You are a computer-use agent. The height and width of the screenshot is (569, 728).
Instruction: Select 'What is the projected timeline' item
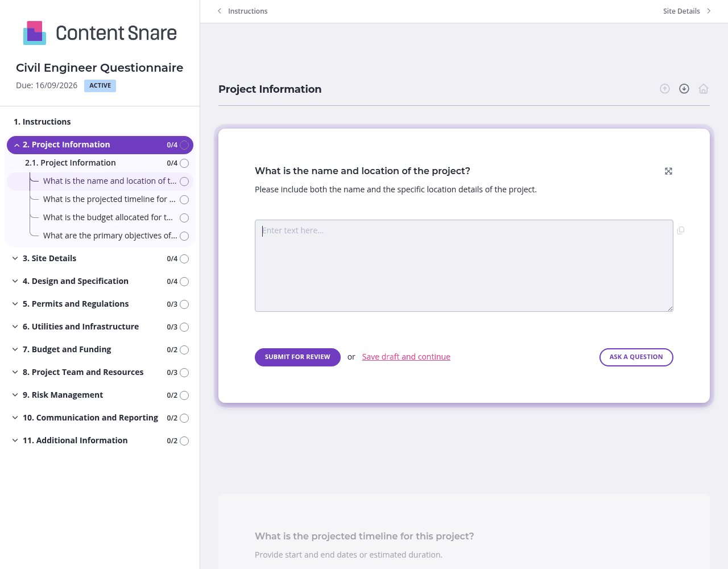tap(109, 199)
